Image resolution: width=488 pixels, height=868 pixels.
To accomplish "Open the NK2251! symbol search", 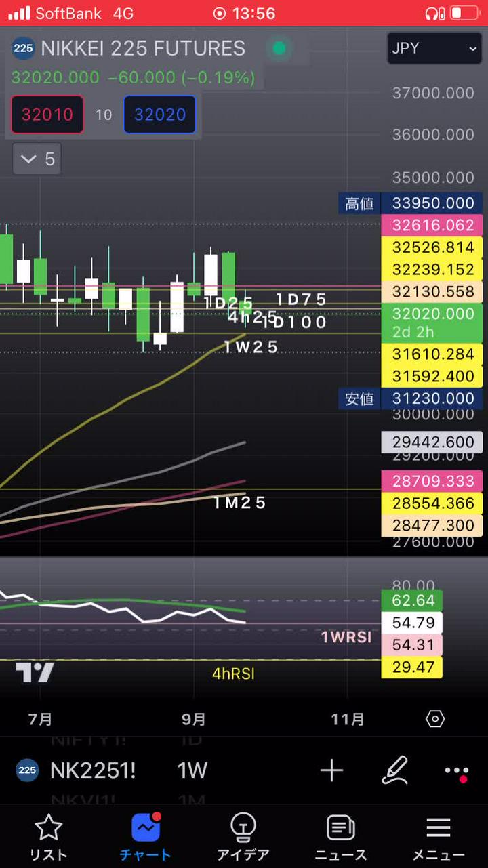I will pos(92,770).
